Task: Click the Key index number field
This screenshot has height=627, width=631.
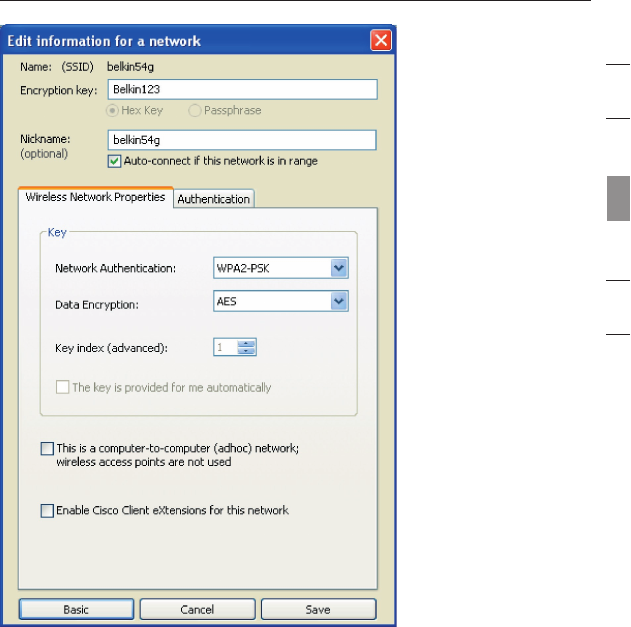Action: pos(225,347)
